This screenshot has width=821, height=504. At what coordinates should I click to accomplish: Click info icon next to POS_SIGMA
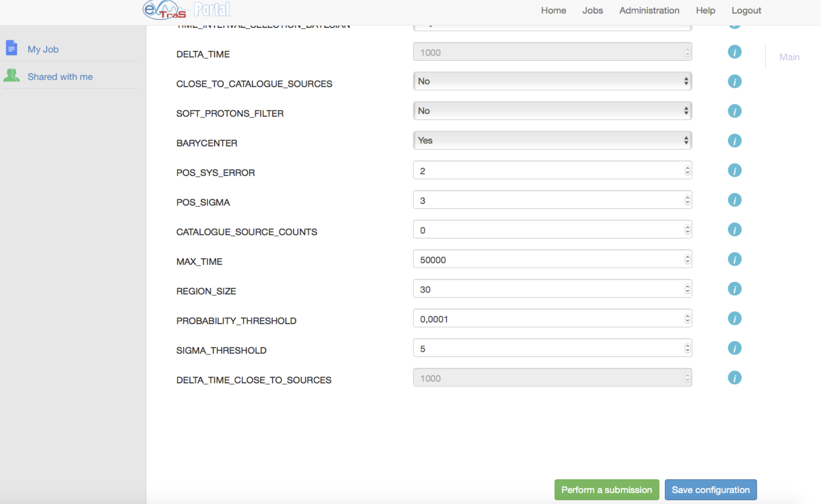tap(734, 200)
